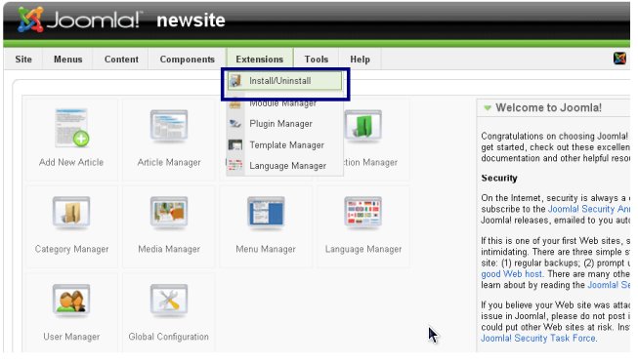
Task: Click the Extensions menu
Action: [260, 60]
